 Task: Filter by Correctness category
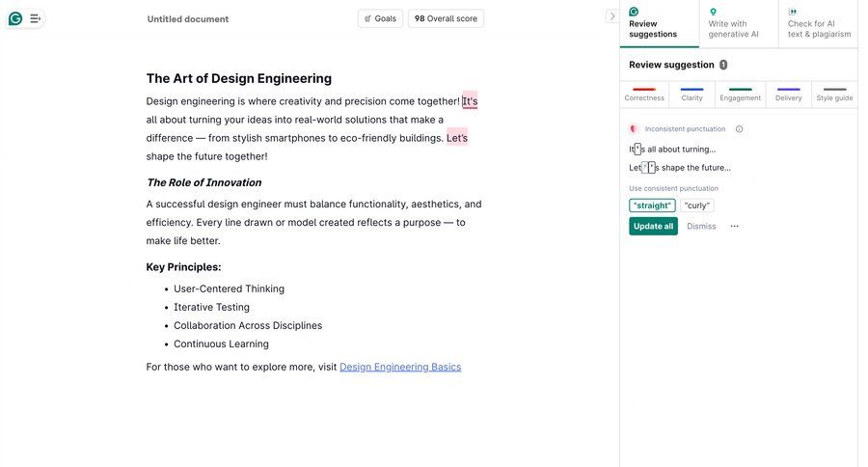(644, 95)
